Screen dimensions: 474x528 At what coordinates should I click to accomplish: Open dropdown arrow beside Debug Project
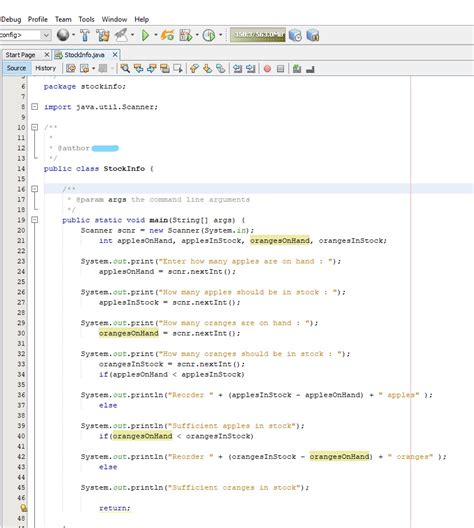pyautogui.click(x=197, y=35)
